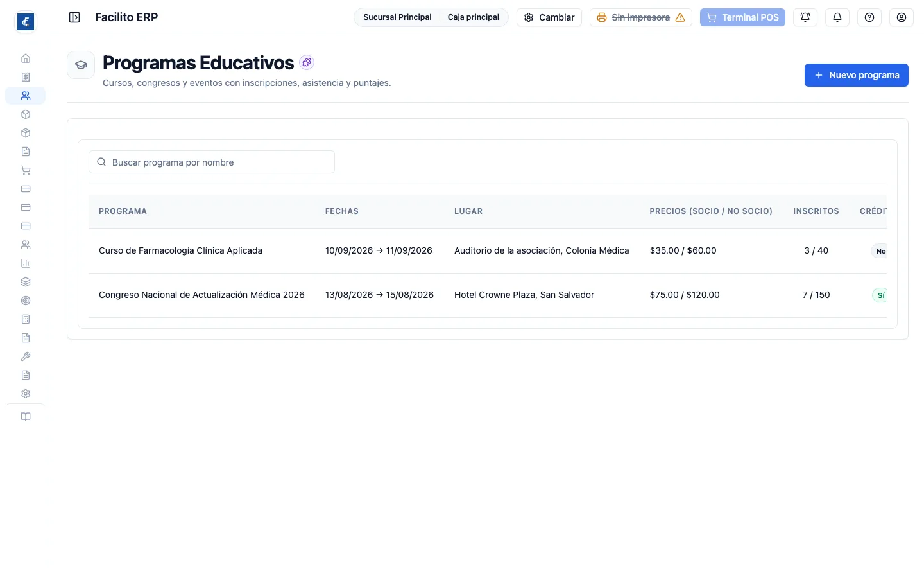Select the highlighted people icon in the sidebar
Screen dimensions: 924x578
tap(26, 96)
